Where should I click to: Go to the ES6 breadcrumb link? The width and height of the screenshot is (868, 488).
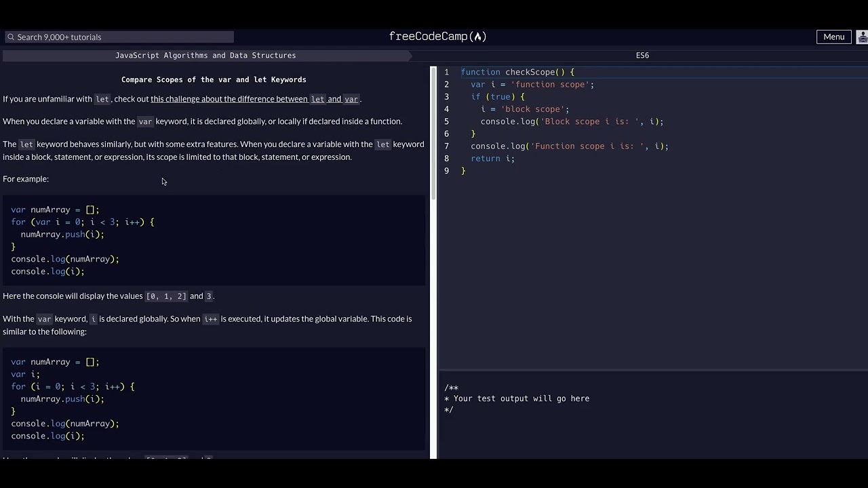(x=642, y=56)
